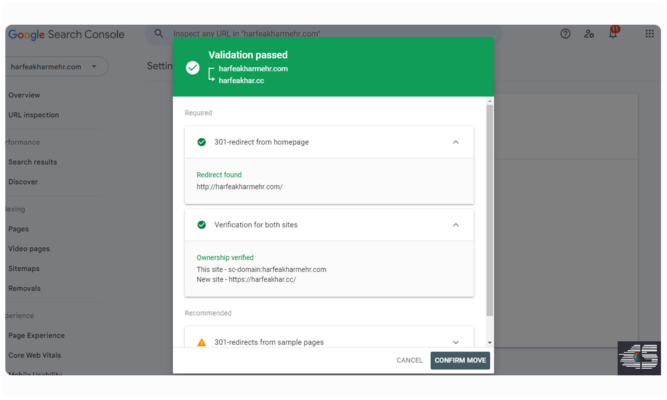Click the orange warning triangle icon

coord(202,342)
